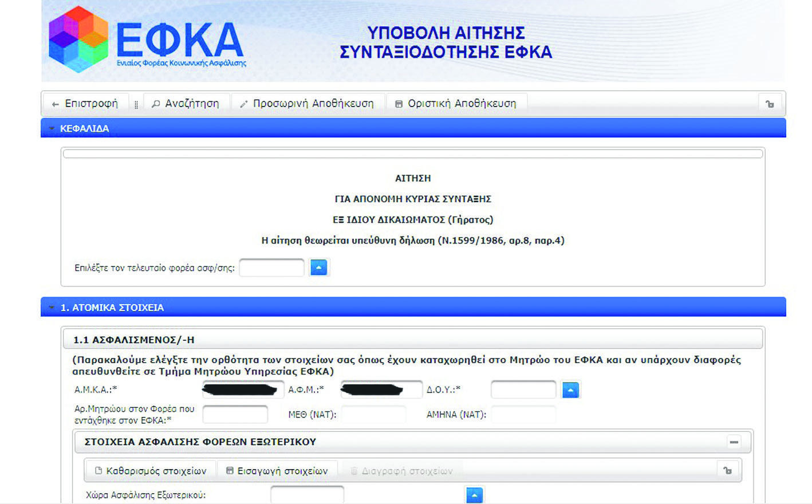Click the Αρ.Μητρώου registry number field

pos(235,414)
